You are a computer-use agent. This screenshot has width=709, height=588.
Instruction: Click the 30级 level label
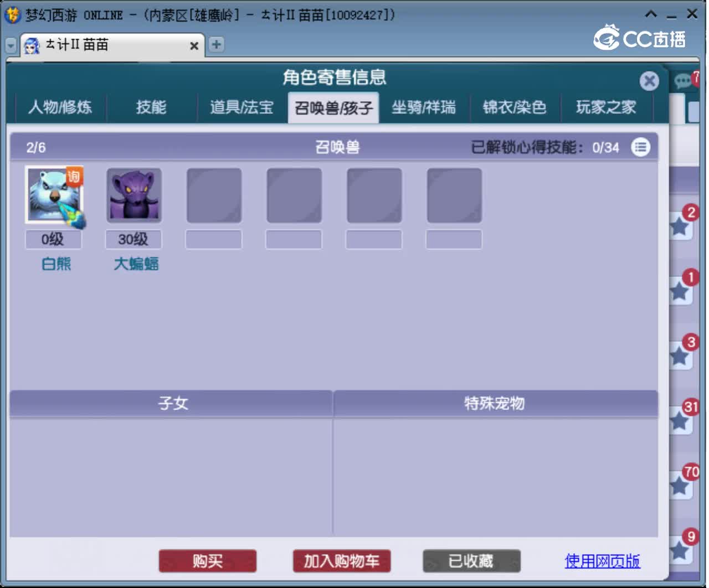coord(133,239)
